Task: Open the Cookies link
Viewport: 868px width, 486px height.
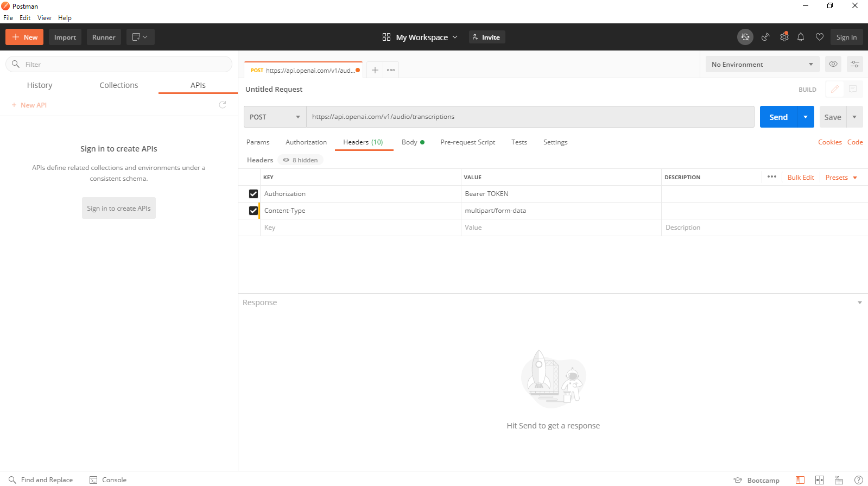Action: point(829,142)
